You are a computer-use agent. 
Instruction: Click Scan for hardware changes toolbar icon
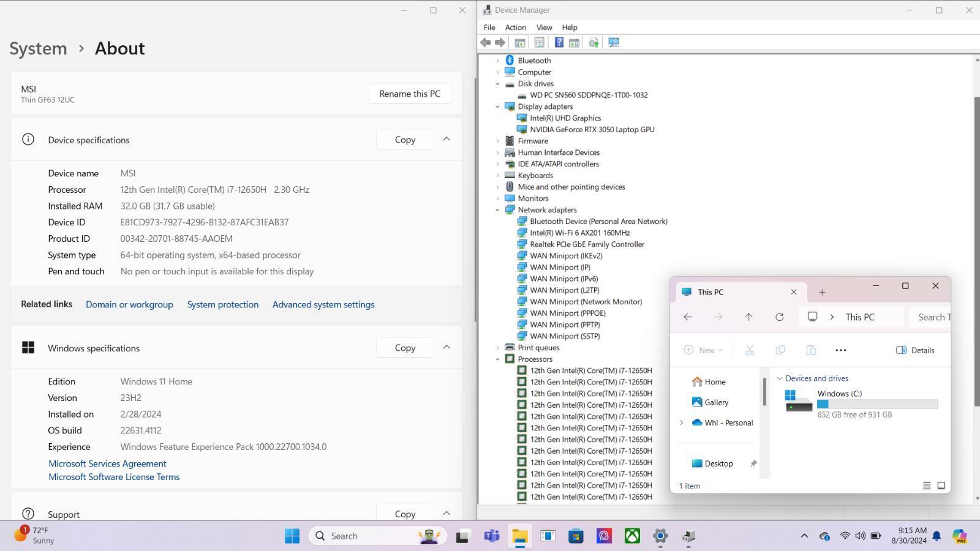pyautogui.click(x=613, y=42)
